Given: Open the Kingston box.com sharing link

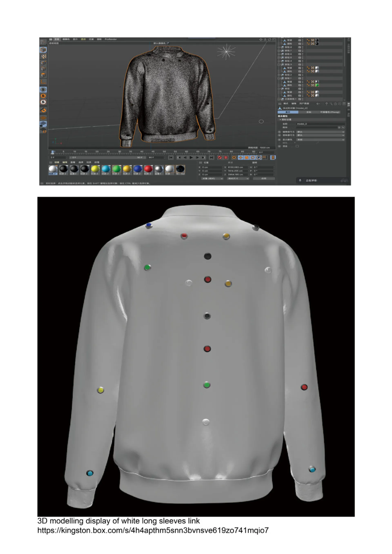Looking at the screenshot, I should (x=153, y=530).
